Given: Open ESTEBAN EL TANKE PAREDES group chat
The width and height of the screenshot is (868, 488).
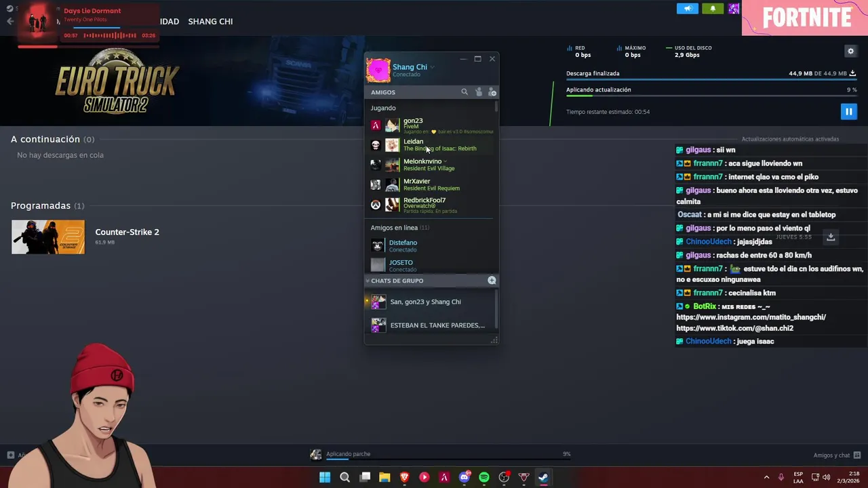Looking at the screenshot, I should [430, 325].
